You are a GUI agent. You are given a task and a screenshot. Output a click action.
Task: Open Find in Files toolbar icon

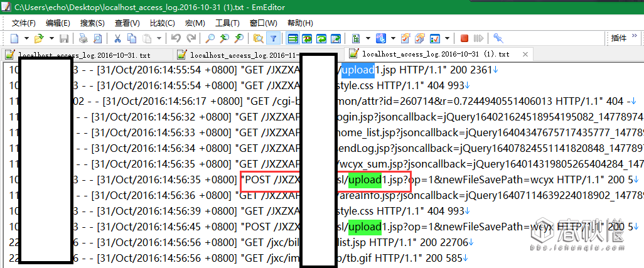(259, 38)
